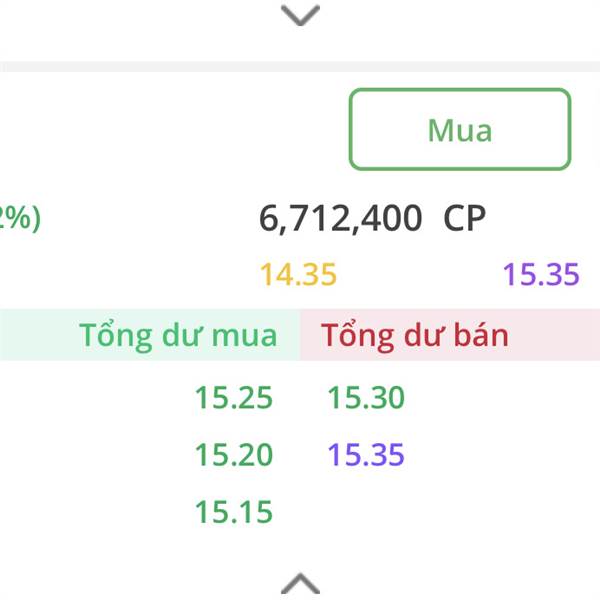Expand section with top down chevron
600x600 pixels.
(300, 15)
